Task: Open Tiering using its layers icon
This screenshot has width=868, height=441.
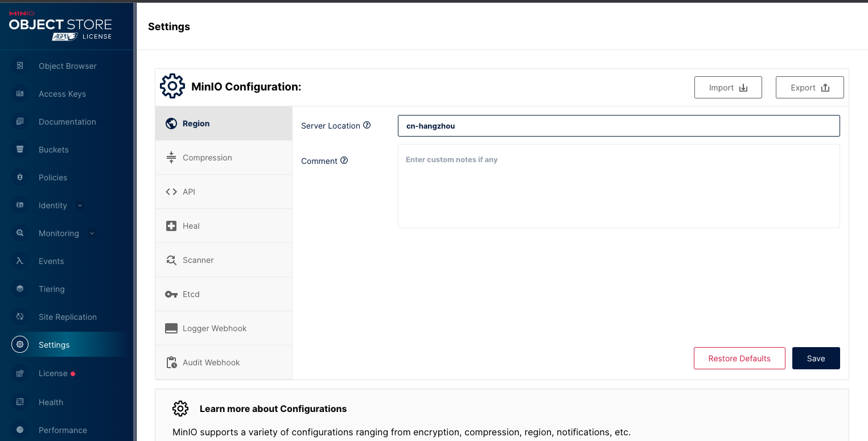Action: pyautogui.click(x=20, y=289)
